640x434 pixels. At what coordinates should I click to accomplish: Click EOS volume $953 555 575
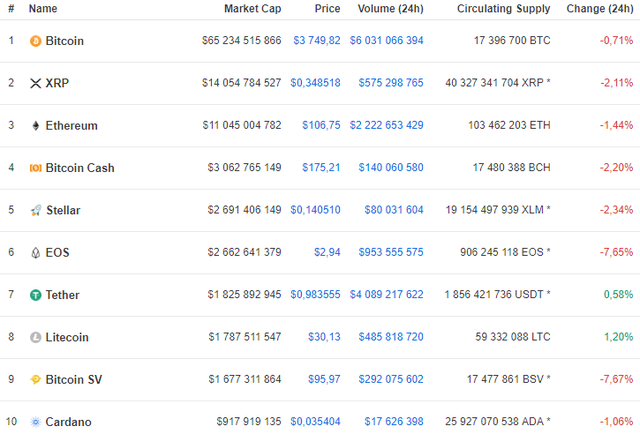(391, 252)
